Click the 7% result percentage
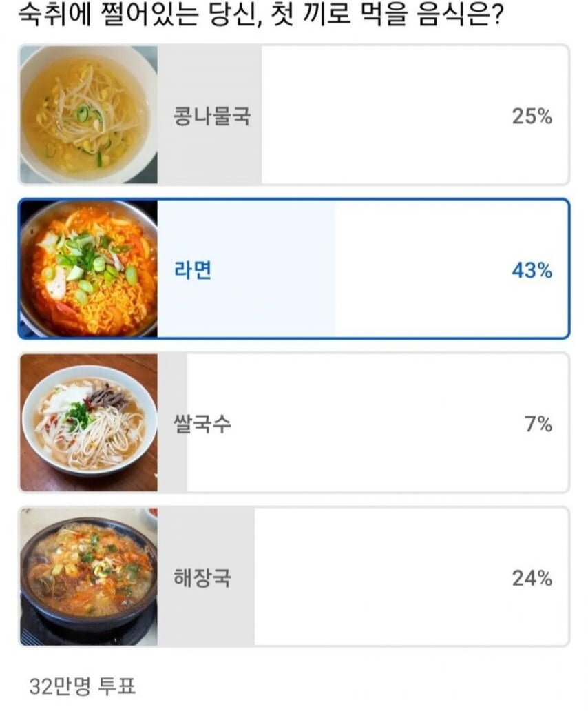Viewport: 588px width, 718px height. [x=538, y=424]
